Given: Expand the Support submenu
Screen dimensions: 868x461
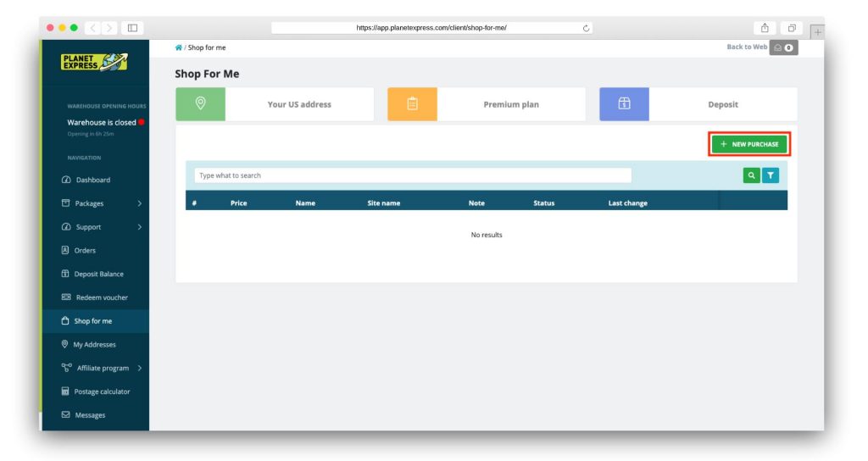Looking at the screenshot, I should [139, 227].
